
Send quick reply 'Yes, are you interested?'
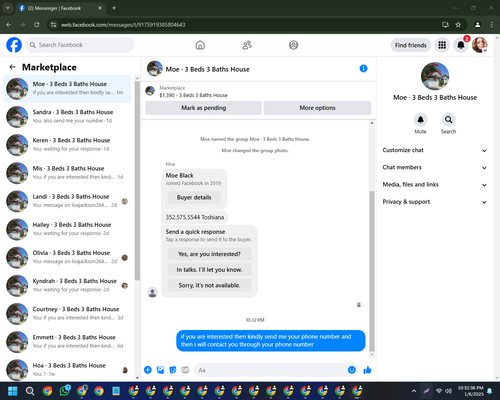click(x=209, y=254)
